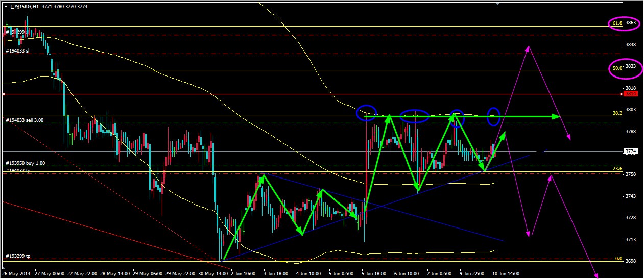Click the 9 Jun 22:00 time axis label
Viewport: 644px width, 279px height.
coord(473,273)
